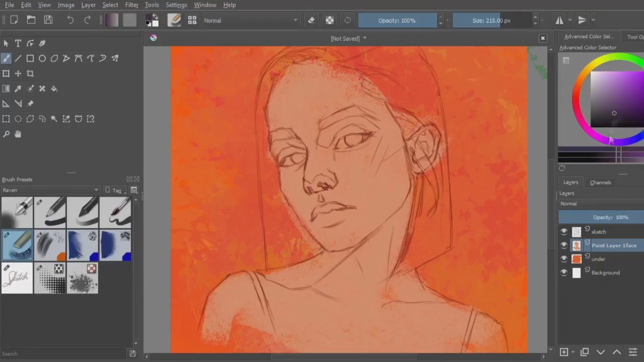Select the Fill bucket tool

(x=54, y=88)
